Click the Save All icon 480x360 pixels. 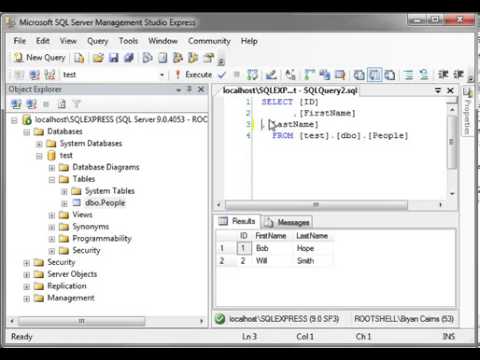129,58
